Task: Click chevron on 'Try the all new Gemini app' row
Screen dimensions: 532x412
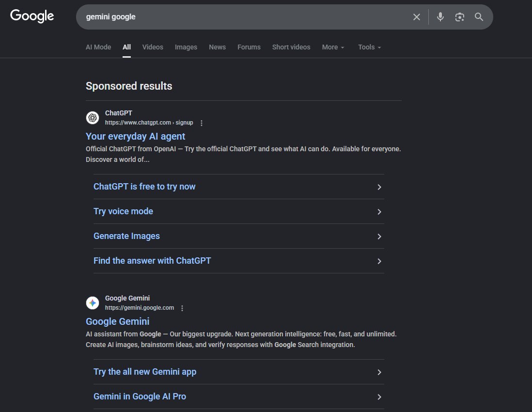Action: tap(379, 372)
